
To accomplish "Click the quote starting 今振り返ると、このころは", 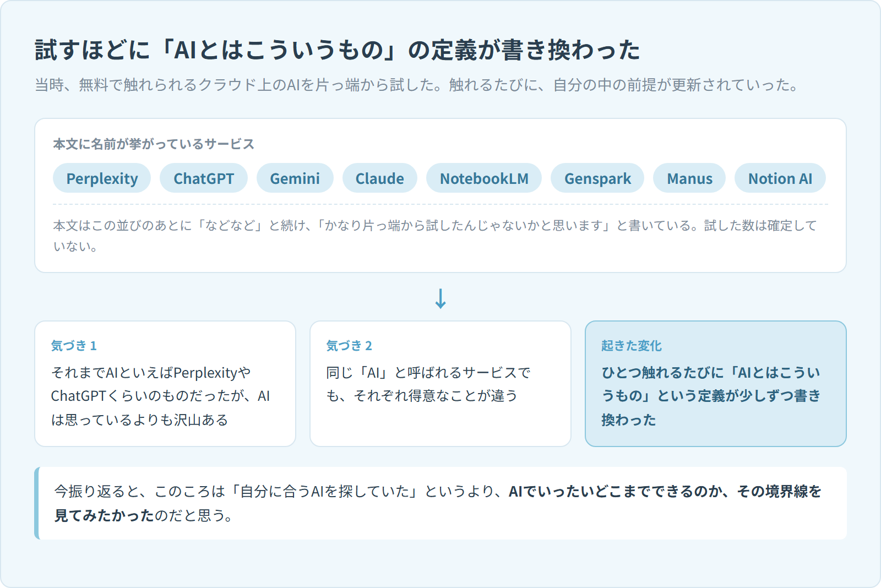I will 438,503.
